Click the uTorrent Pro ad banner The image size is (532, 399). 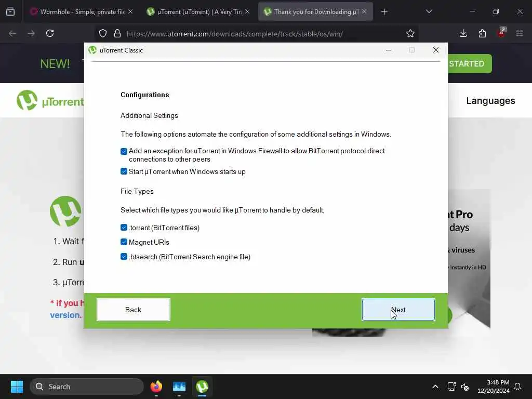click(x=469, y=258)
